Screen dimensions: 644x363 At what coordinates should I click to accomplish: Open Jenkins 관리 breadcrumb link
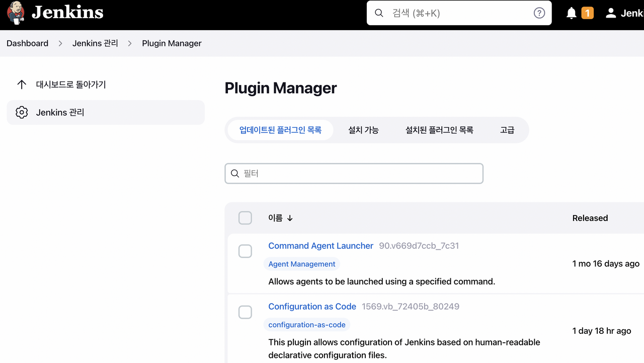click(x=95, y=43)
